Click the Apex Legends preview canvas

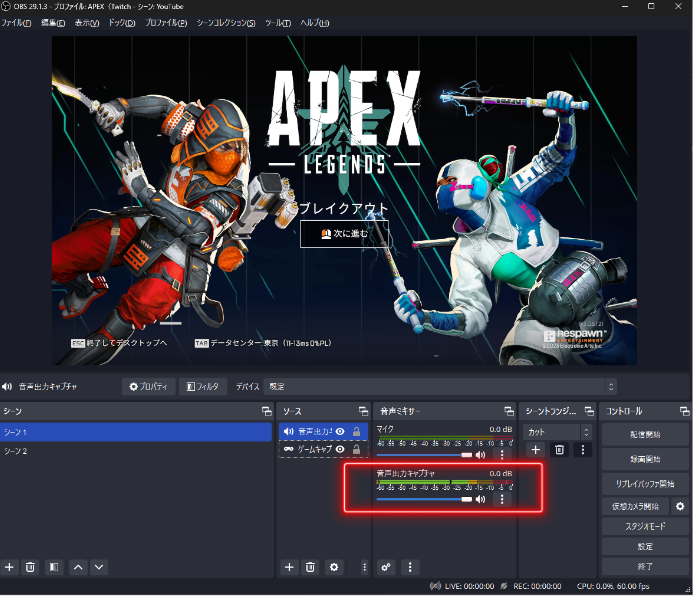click(344, 200)
